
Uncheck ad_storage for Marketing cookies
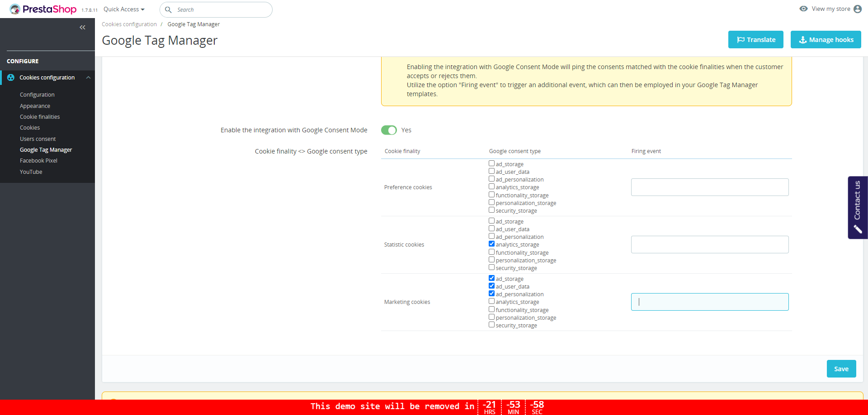pyautogui.click(x=491, y=278)
